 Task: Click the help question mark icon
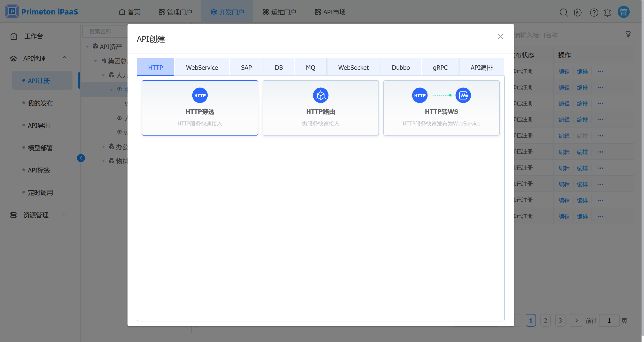(594, 12)
